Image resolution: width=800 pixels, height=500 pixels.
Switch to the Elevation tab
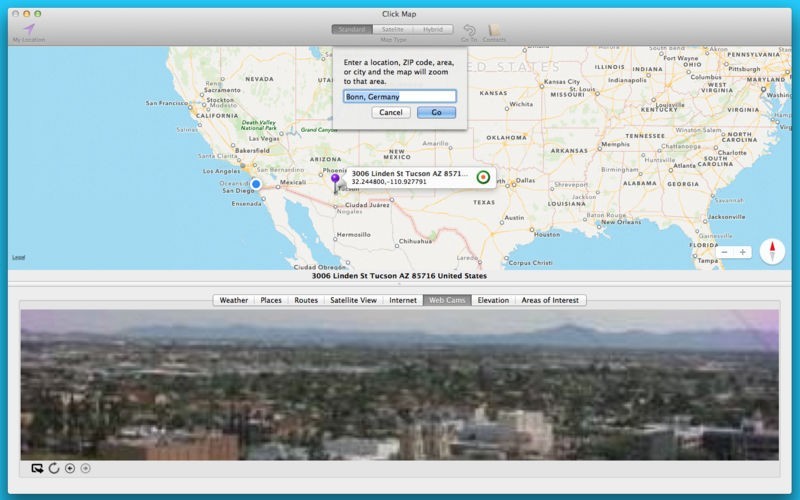click(x=493, y=300)
